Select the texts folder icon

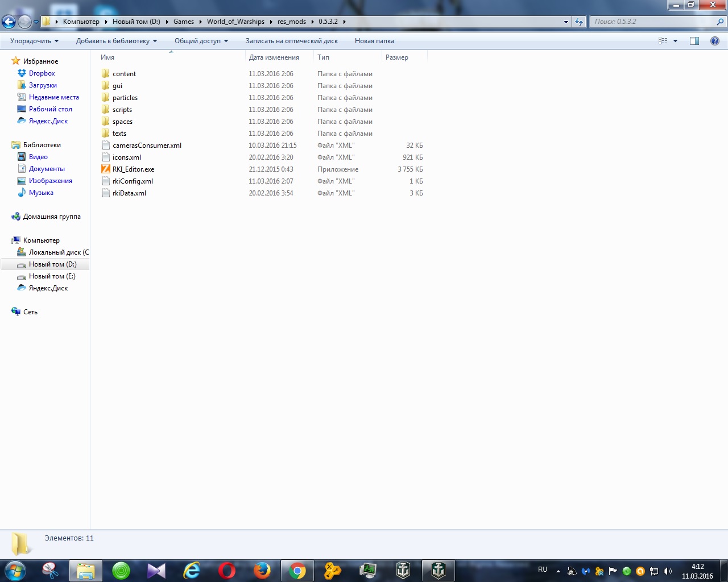tap(105, 134)
